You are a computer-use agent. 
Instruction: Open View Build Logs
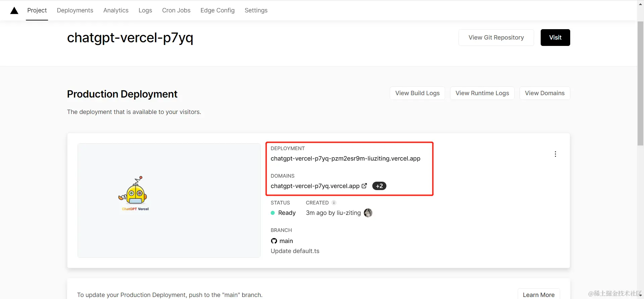click(x=417, y=93)
